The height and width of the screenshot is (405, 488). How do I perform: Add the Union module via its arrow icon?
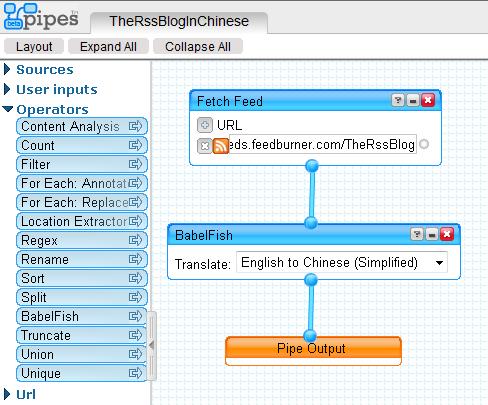click(x=135, y=354)
